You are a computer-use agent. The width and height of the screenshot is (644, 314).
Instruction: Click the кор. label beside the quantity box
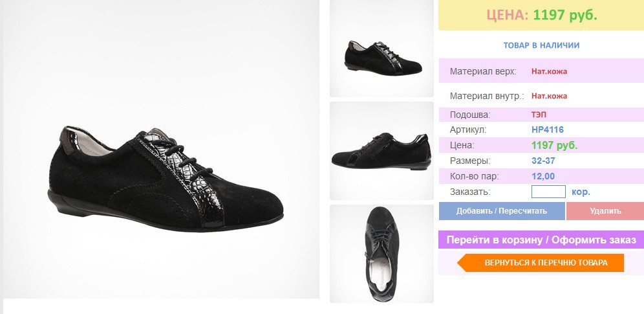pos(581,192)
